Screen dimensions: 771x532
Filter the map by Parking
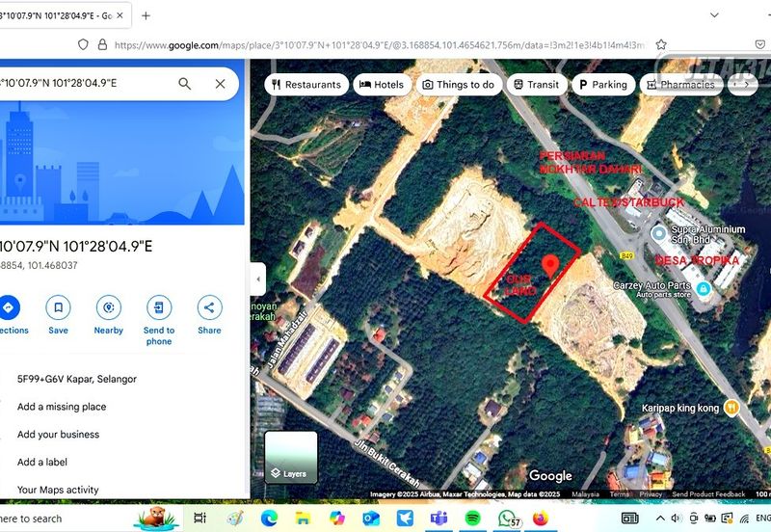pos(601,85)
